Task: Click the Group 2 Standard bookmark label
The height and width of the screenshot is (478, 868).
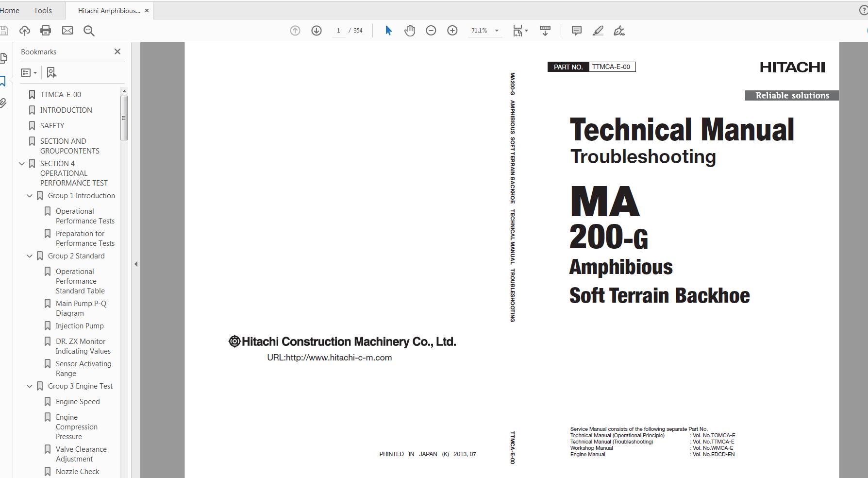Action: point(76,256)
